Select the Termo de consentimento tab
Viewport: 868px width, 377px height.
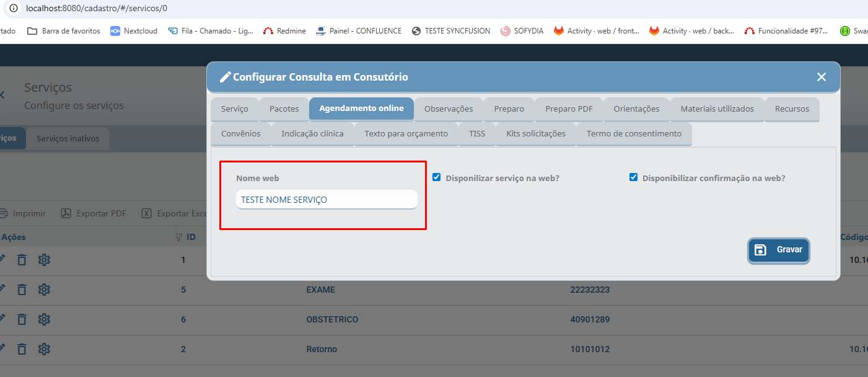click(x=634, y=133)
